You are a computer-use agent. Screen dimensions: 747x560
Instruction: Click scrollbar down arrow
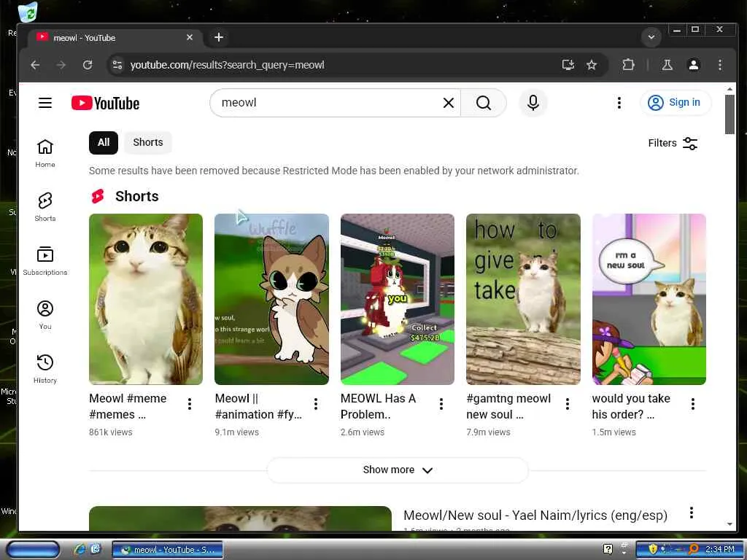point(729,524)
